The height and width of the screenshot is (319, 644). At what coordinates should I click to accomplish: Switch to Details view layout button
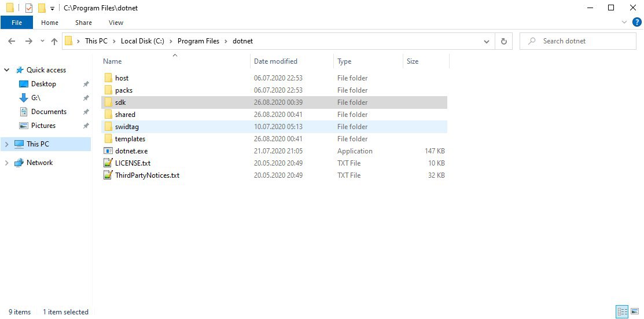622,311
